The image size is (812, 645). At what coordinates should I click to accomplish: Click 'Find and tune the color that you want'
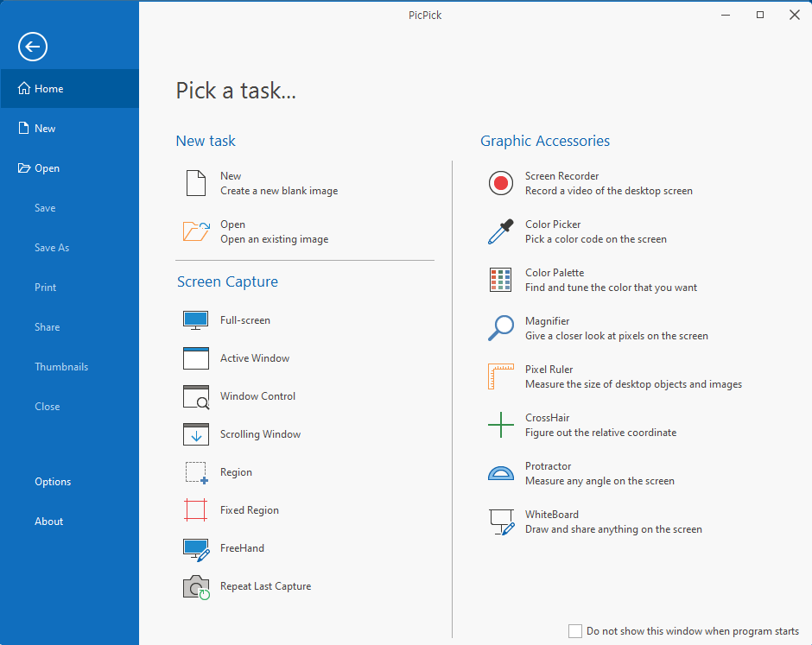tap(611, 288)
